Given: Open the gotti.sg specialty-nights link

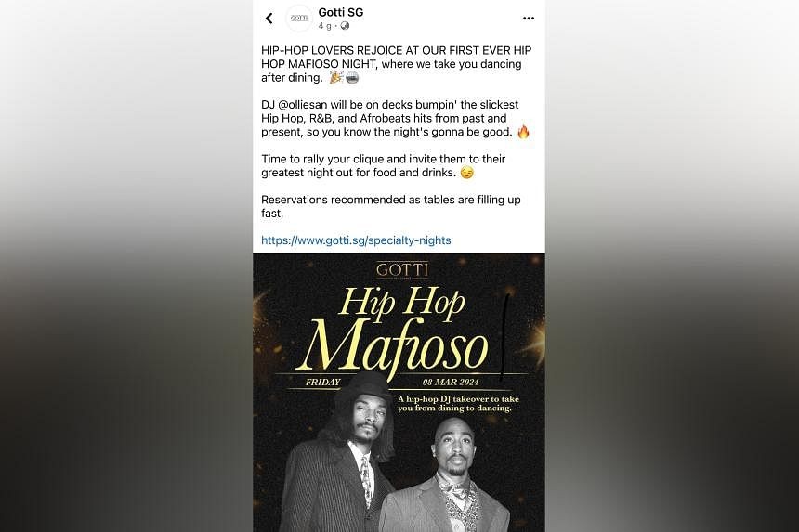Looking at the screenshot, I should click(x=356, y=240).
